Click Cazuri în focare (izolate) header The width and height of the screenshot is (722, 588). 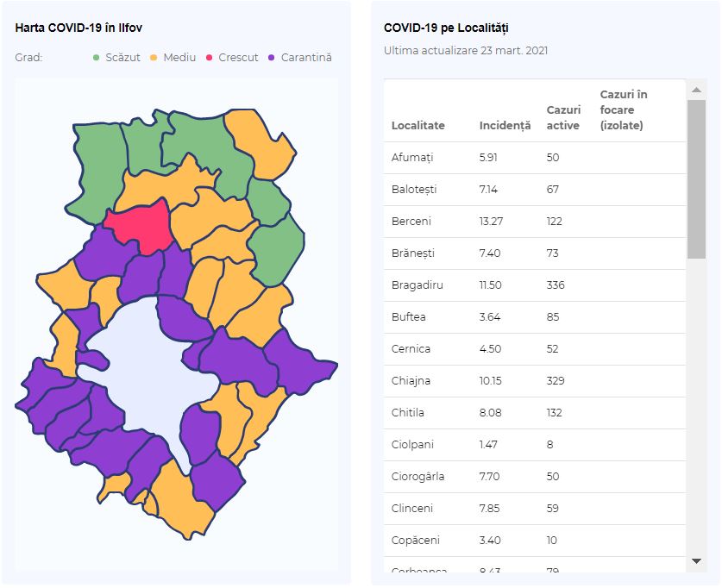[624, 109]
